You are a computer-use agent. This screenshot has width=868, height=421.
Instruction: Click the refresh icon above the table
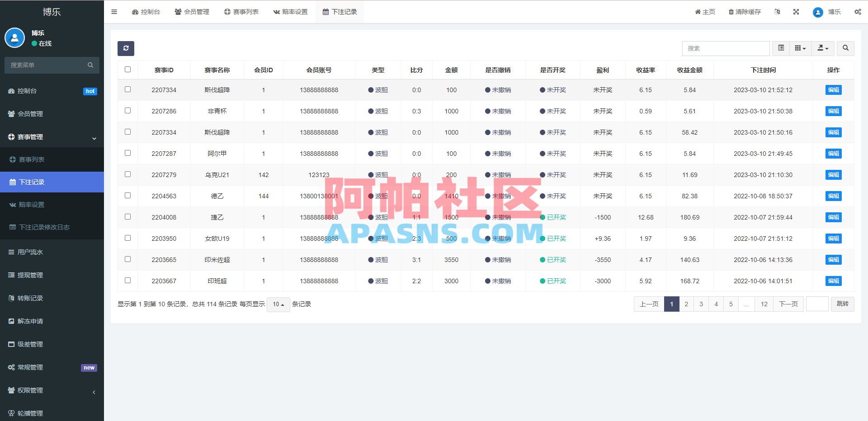126,48
